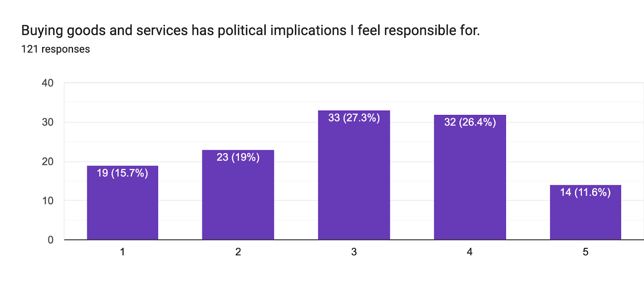
Task: Click the "121 responses" text
Action: click(x=56, y=49)
